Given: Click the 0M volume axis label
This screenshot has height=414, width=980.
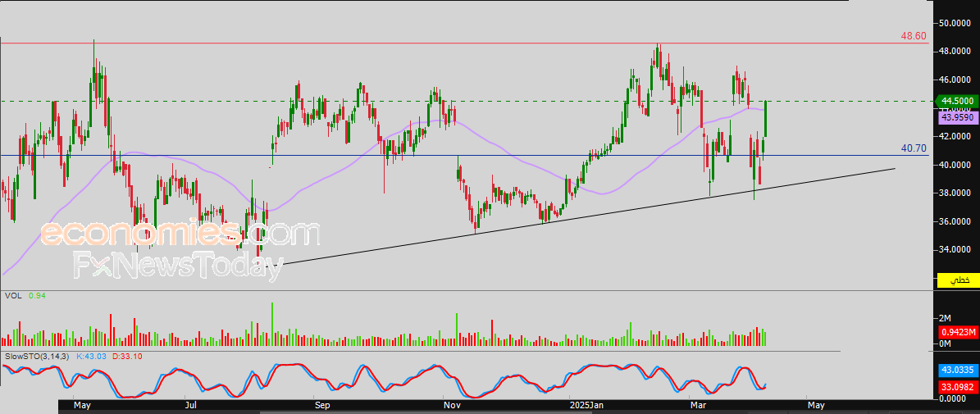Looking at the screenshot, I should tap(945, 344).
